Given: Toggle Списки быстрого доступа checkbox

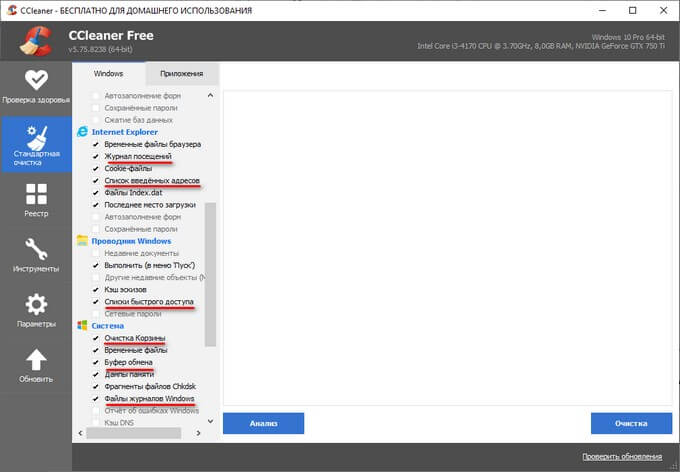Looking at the screenshot, I should pos(96,302).
